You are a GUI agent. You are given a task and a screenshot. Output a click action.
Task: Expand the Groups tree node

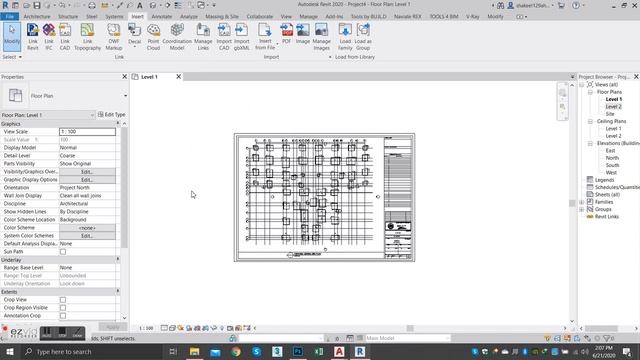point(582,209)
